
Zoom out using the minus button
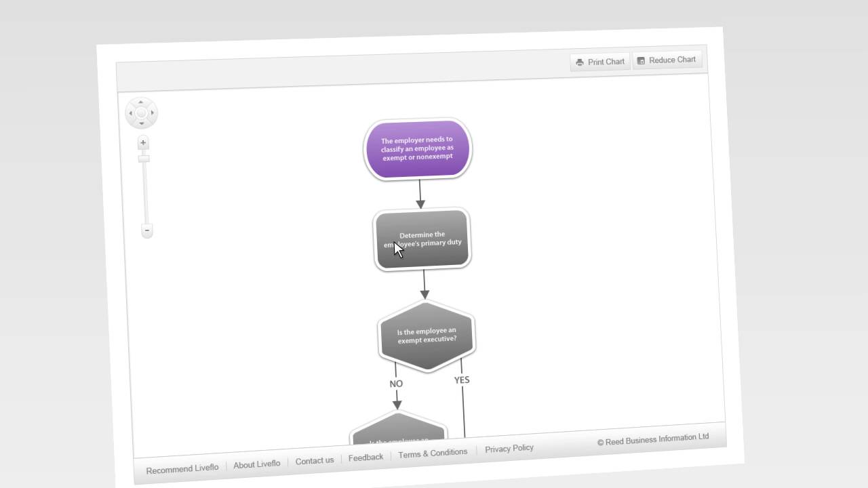147,230
